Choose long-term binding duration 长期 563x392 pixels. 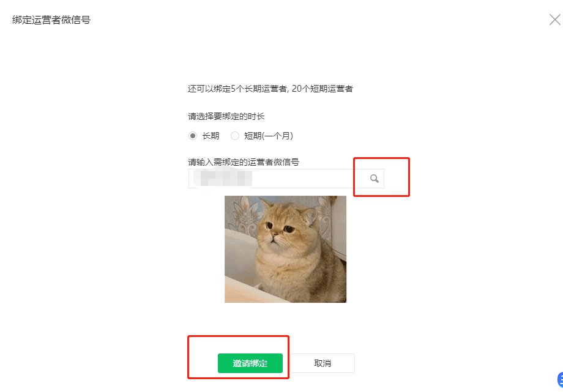[193, 136]
